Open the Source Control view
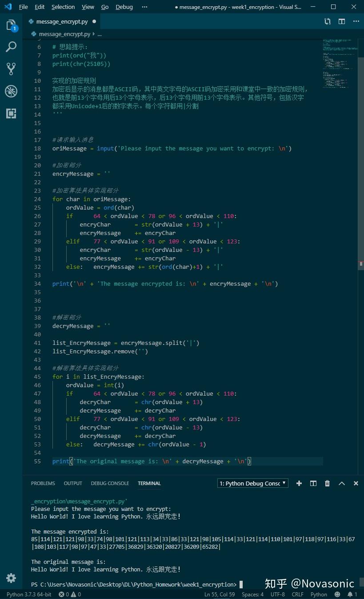Image resolution: width=364 pixels, height=599 pixels. coord(11,69)
